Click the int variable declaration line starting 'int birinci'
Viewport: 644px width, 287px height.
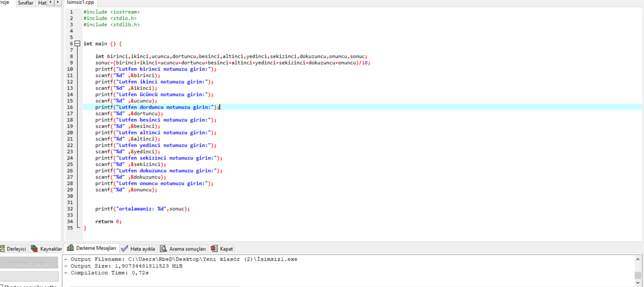click(x=231, y=56)
